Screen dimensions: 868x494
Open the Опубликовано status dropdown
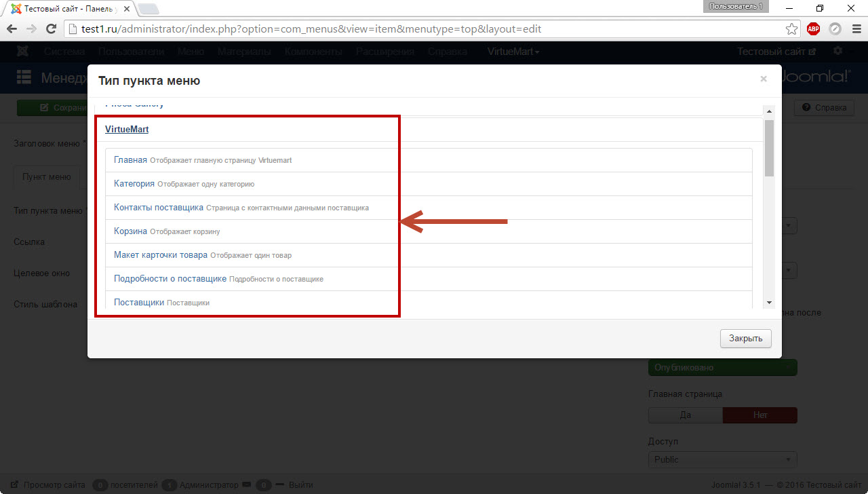722,367
